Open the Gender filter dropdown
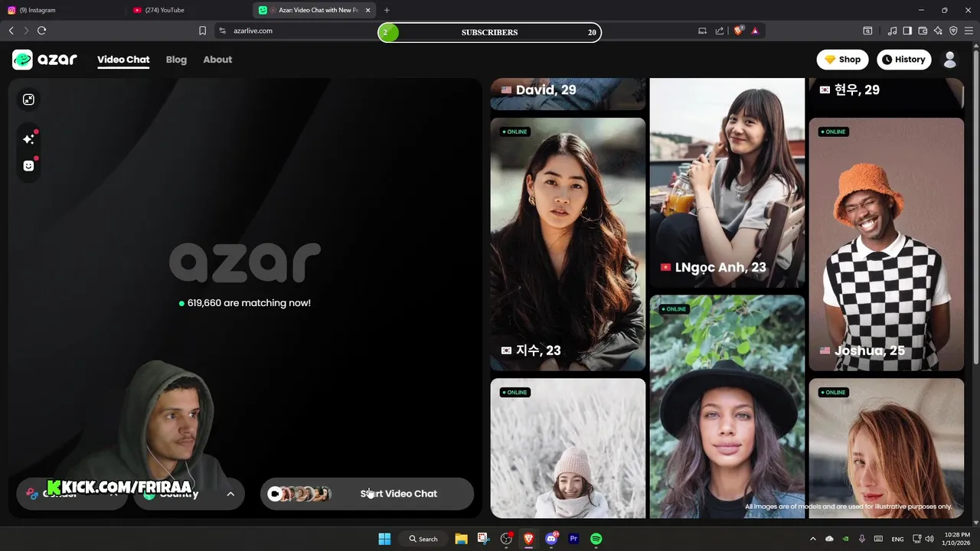 [70, 494]
